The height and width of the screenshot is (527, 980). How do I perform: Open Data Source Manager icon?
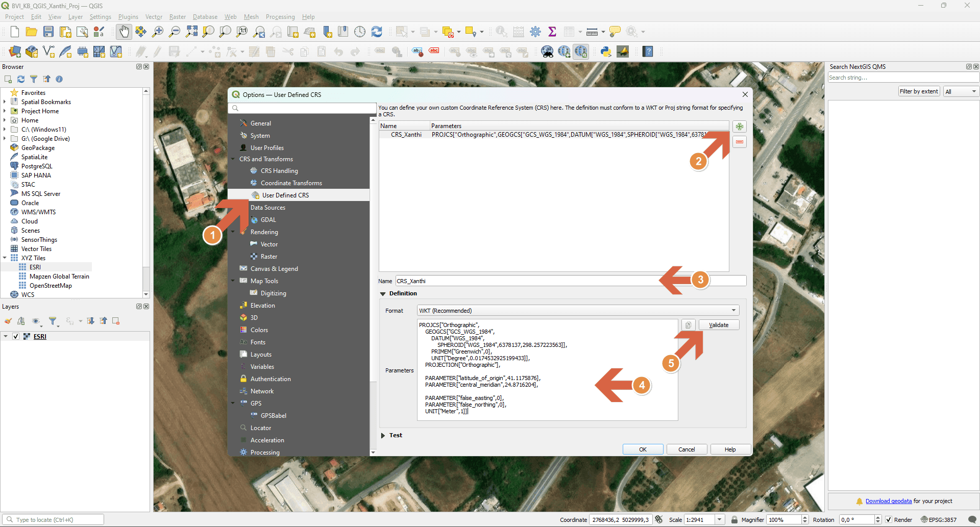(15, 52)
